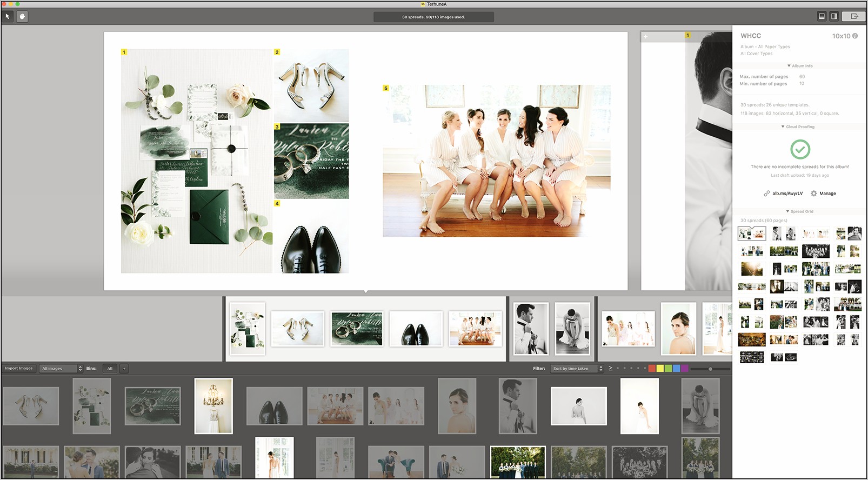Open the All images dropdown
The height and width of the screenshot is (480, 868).
click(x=61, y=369)
